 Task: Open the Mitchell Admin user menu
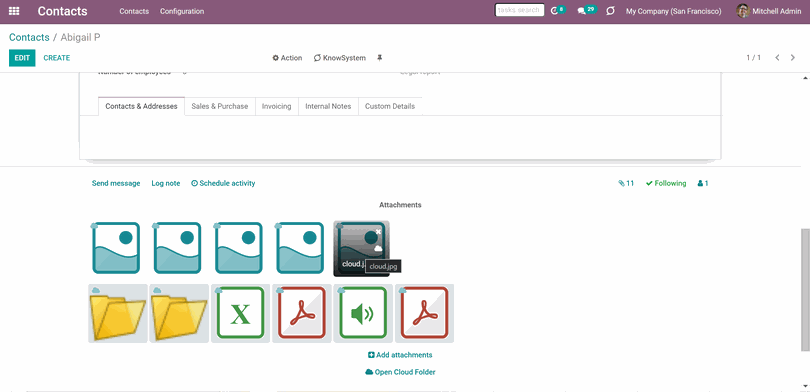tap(769, 11)
